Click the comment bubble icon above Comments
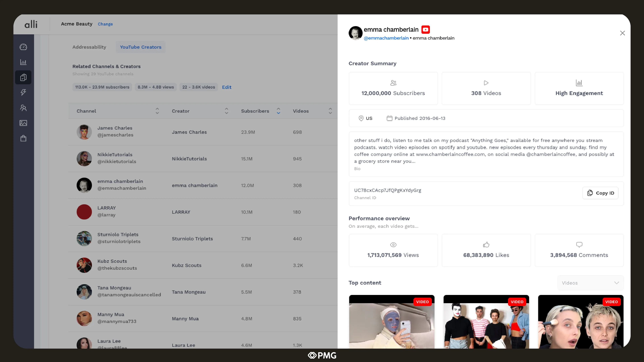644x362 pixels. 579,245
